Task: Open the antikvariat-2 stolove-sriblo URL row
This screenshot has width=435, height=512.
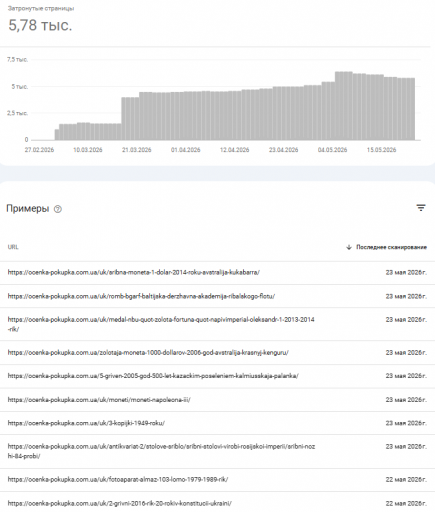Action: click(x=217, y=451)
